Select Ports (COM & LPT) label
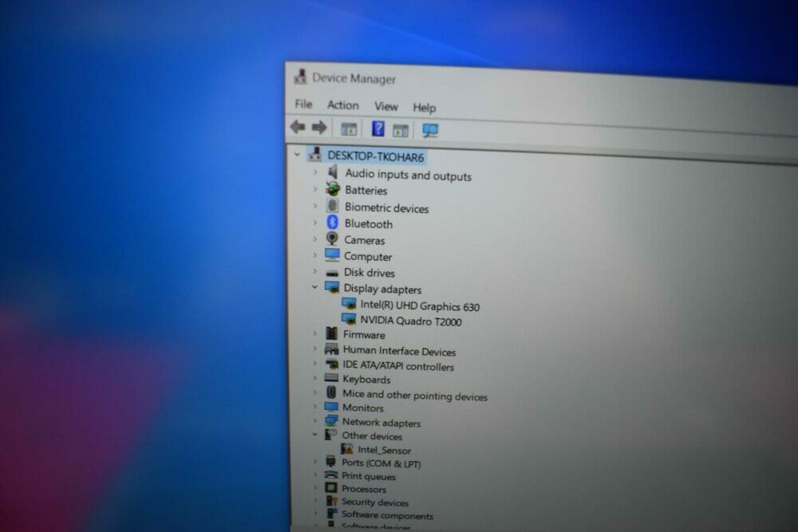Image resolution: width=798 pixels, height=532 pixels. (x=381, y=463)
